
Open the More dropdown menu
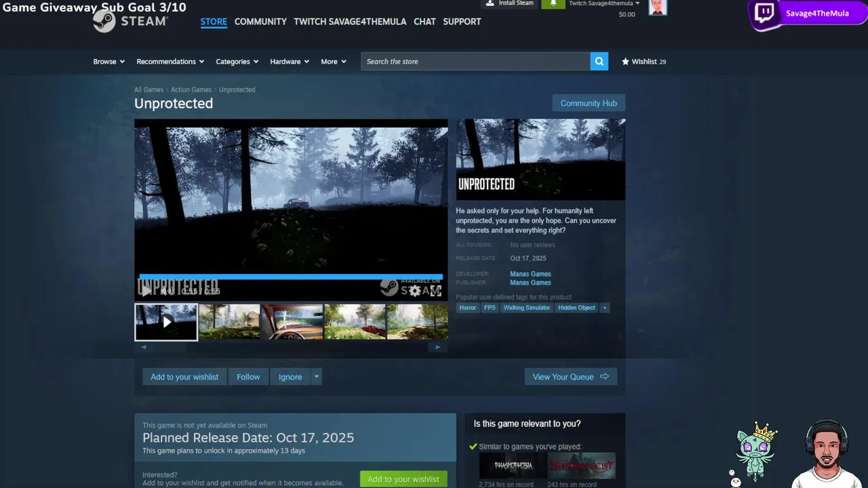point(334,62)
